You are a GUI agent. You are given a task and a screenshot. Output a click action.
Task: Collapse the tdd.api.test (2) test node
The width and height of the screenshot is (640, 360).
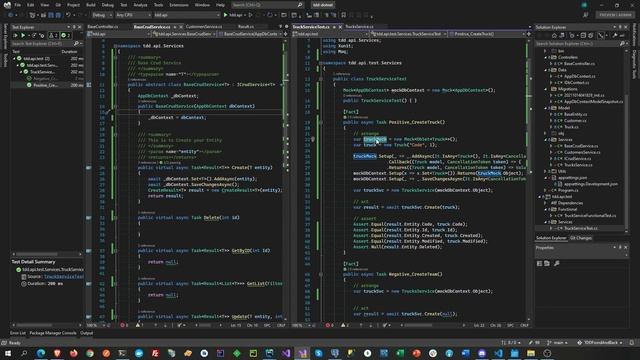point(15,58)
